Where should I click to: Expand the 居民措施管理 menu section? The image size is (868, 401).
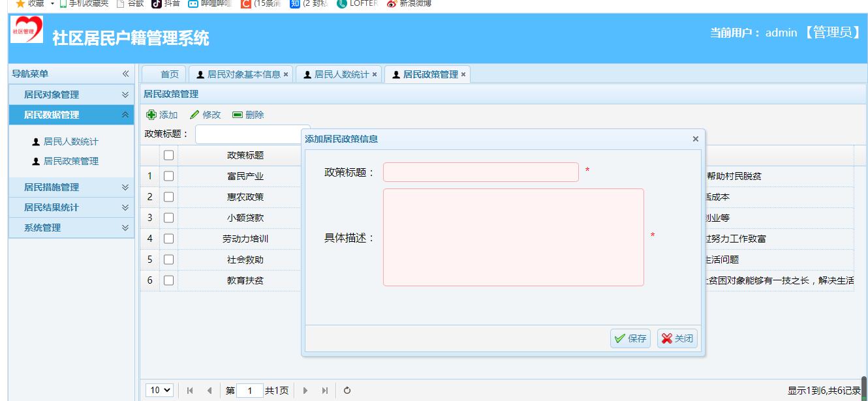70,188
